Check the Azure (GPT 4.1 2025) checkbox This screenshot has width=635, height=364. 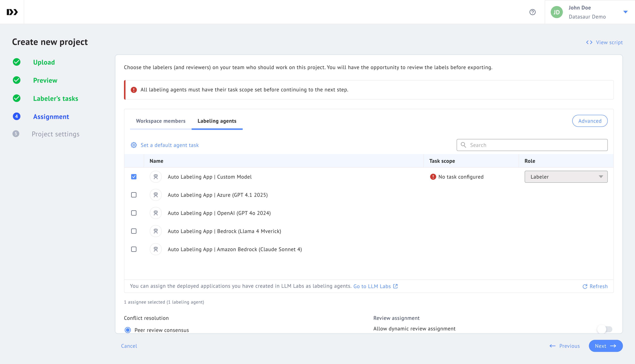pyautogui.click(x=134, y=195)
